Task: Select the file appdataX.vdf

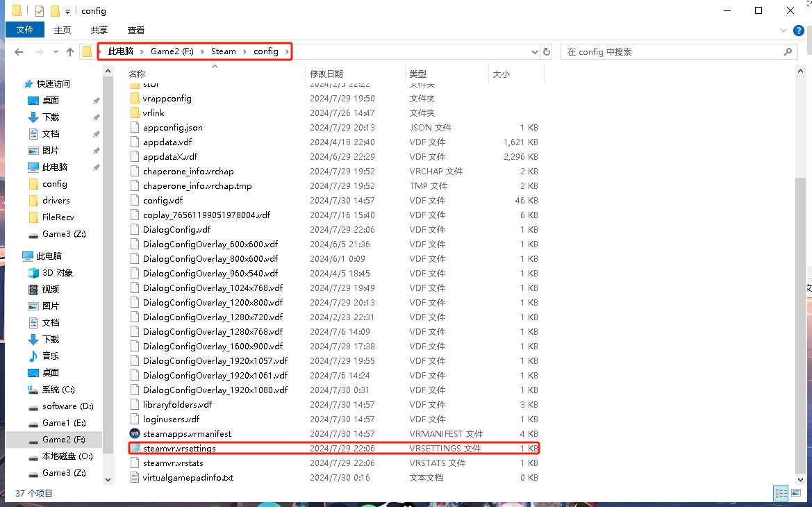Action: (x=170, y=156)
